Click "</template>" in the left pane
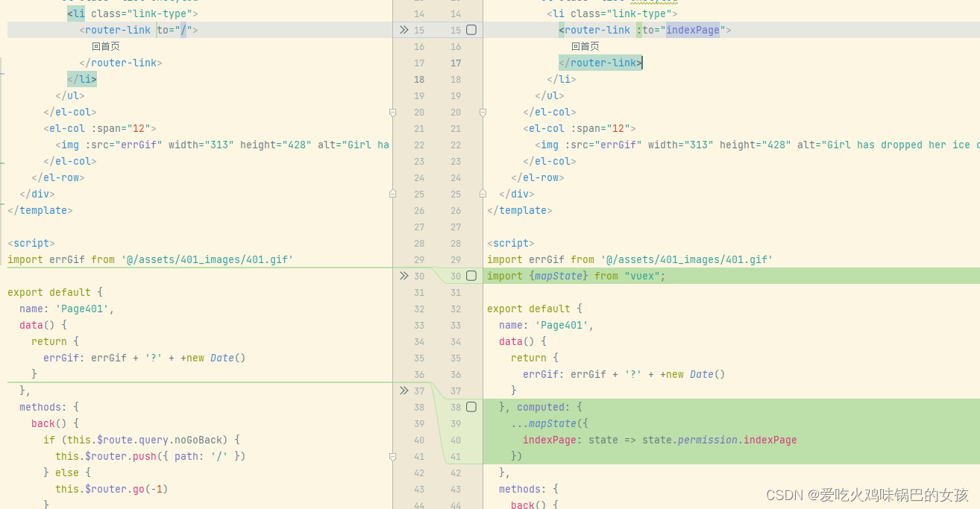 coord(40,210)
